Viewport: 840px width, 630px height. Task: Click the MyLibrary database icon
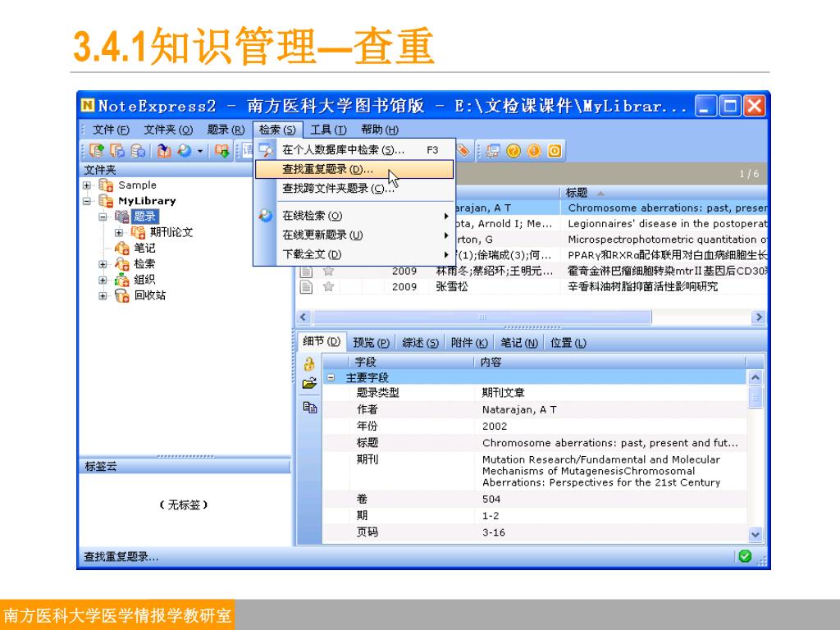click(106, 201)
